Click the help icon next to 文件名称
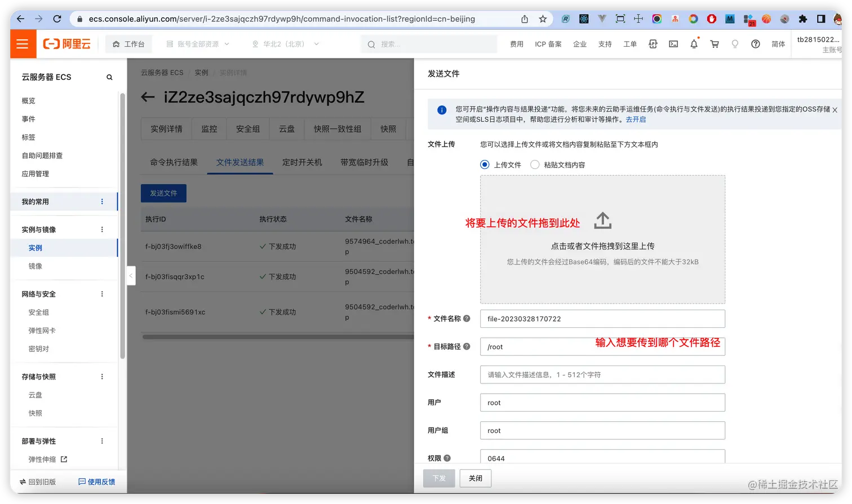This screenshot has width=852, height=504. (467, 319)
